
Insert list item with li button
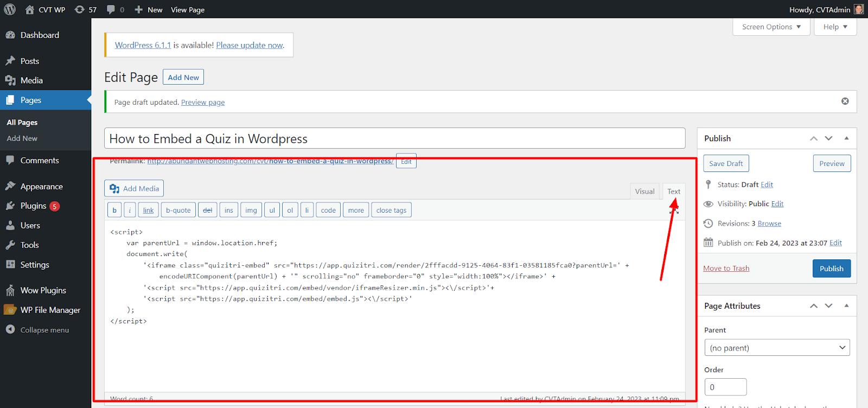(x=307, y=210)
